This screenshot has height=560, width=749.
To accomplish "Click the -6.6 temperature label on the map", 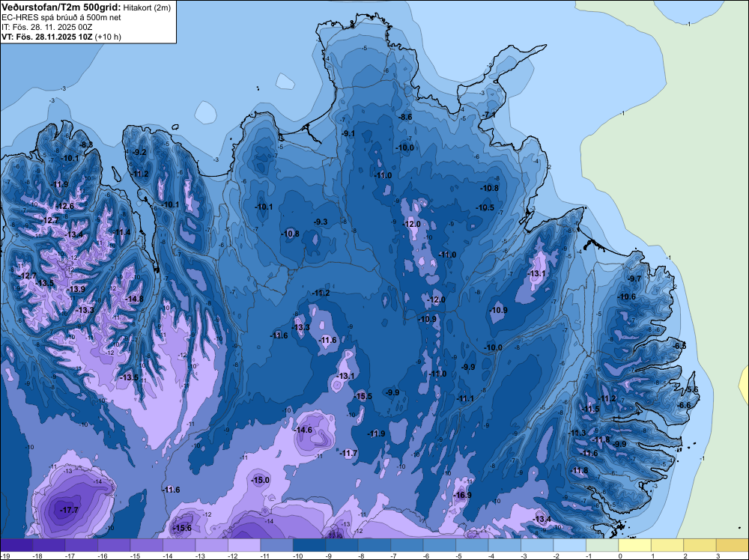I will [684, 405].
